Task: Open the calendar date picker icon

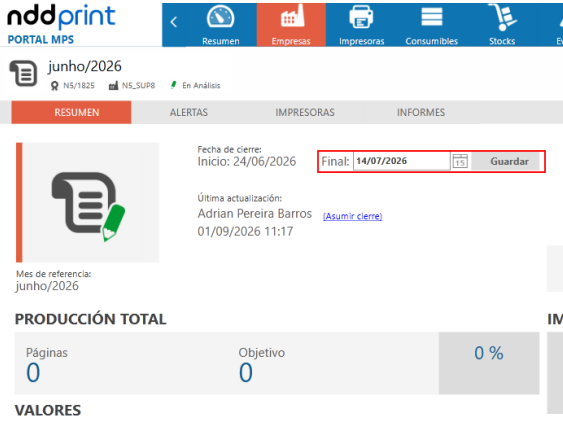Action: pyautogui.click(x=460, y=161)
